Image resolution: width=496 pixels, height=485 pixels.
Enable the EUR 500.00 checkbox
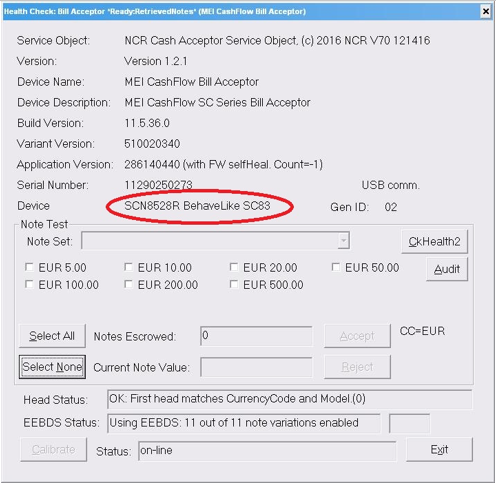click(x=234, y=284)
